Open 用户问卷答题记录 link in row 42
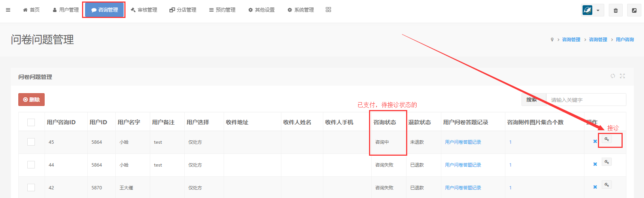The width and height of the screenshot is (644, 198). pyautogui.click(x=463, y=188)
